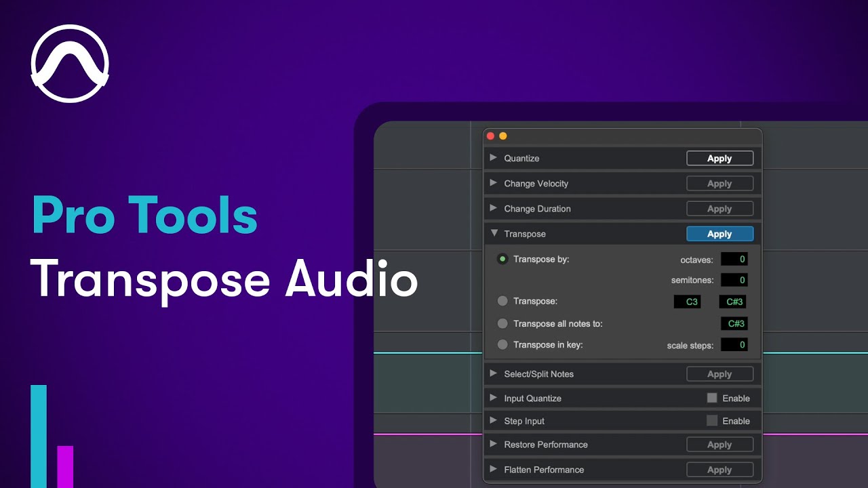Click C#3 field for transpose all notes
The height and width of the screenshot is (488, 868).
pyautogui.click(x=734, y=323)
